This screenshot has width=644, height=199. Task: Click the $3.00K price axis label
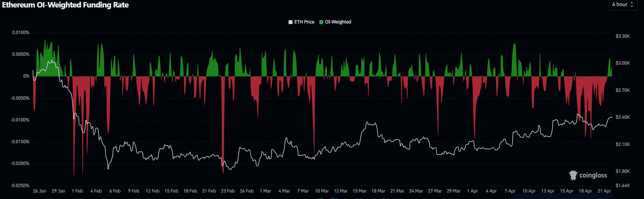(623, 63)
